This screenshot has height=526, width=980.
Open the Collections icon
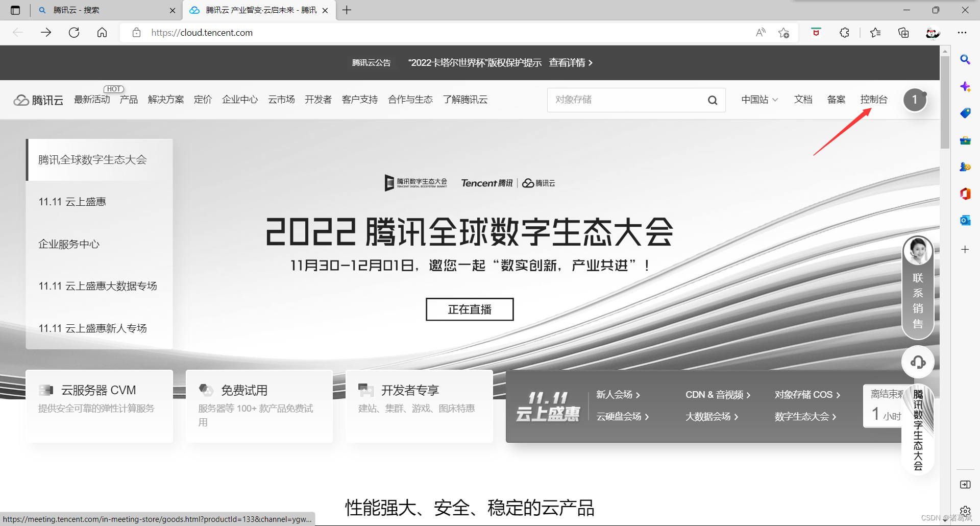(x=903, y=33)
